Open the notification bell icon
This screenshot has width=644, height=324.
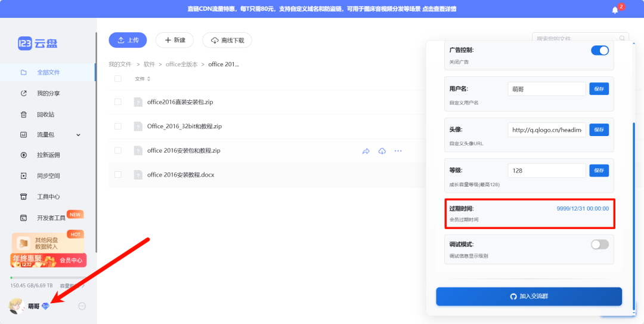pyautogui.click(x=615, y=10)
